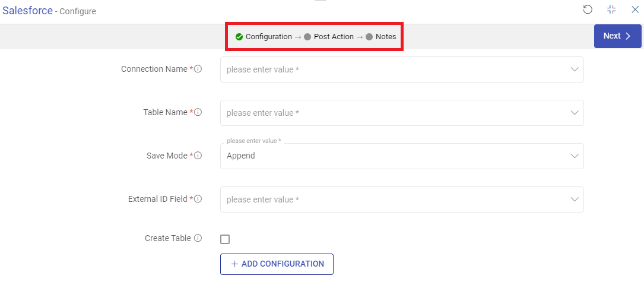Click the green check icon beside Configuration
Screen dimensions: 644x285
point(239,37)
